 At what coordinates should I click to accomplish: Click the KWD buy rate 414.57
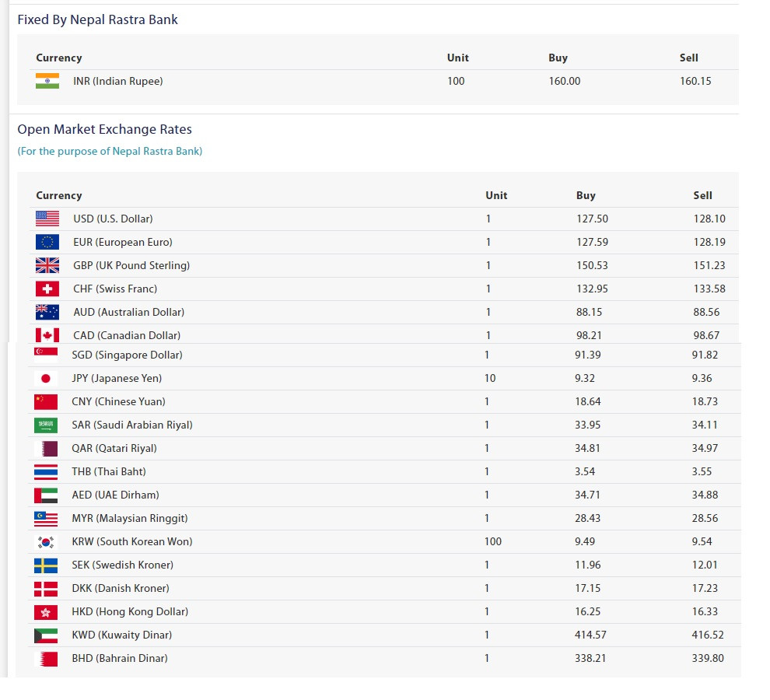(591, 635)
